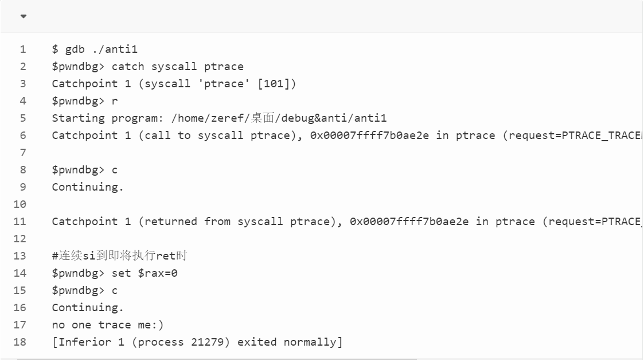Click the first "Continuing." output on line 9
Viewport: 644px width, 360px height.
pos(88,187)
